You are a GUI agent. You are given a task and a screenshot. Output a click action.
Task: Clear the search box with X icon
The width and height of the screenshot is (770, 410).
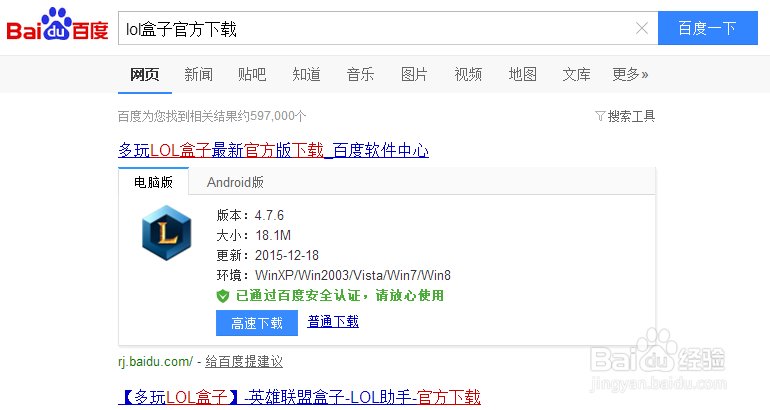(641, 28)
